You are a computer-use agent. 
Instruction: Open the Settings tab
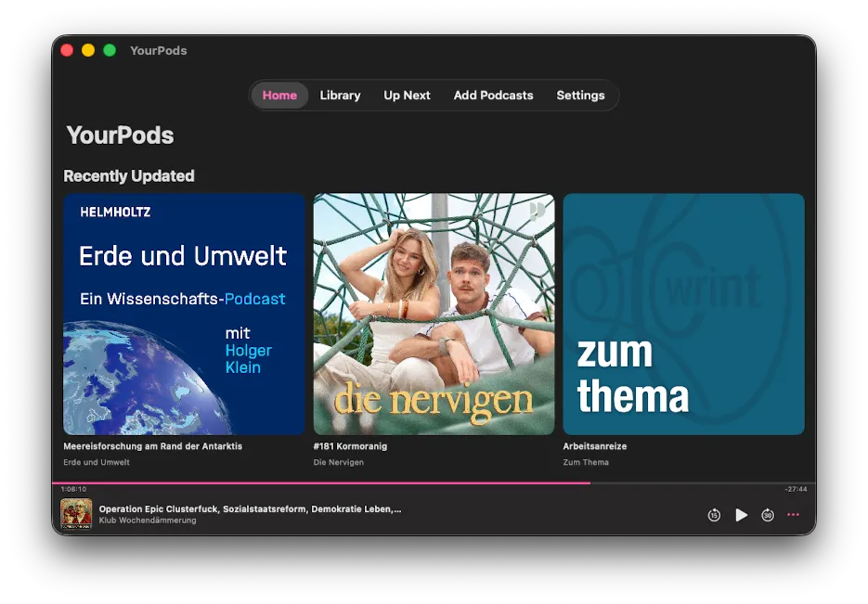coord(580,96)
